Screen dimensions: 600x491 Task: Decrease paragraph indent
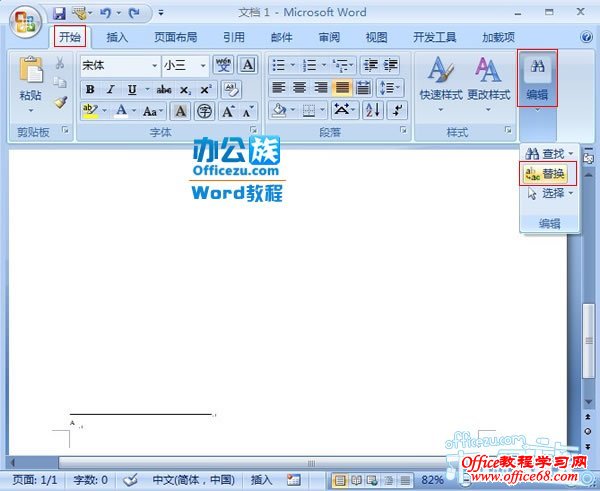click(370, 65)
